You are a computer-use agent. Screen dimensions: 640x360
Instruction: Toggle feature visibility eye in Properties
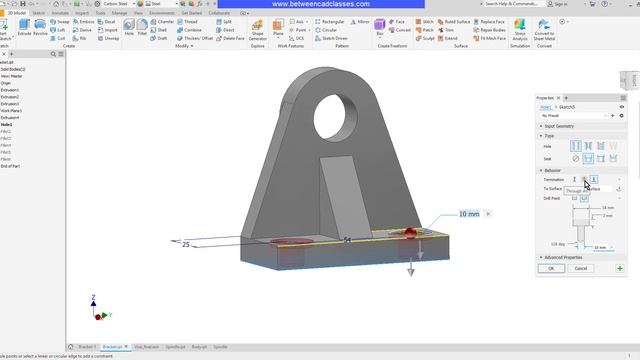tap(622, 107)
